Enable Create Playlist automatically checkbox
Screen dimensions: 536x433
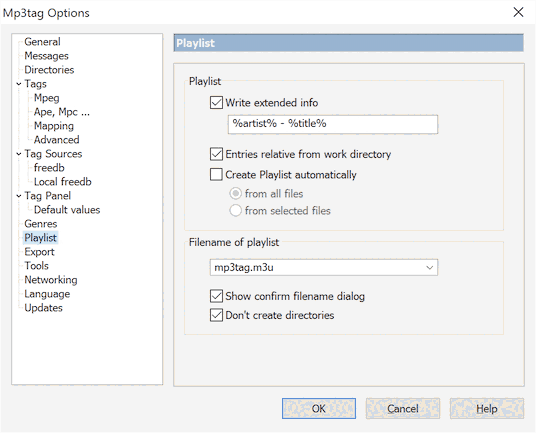[216, 174]
